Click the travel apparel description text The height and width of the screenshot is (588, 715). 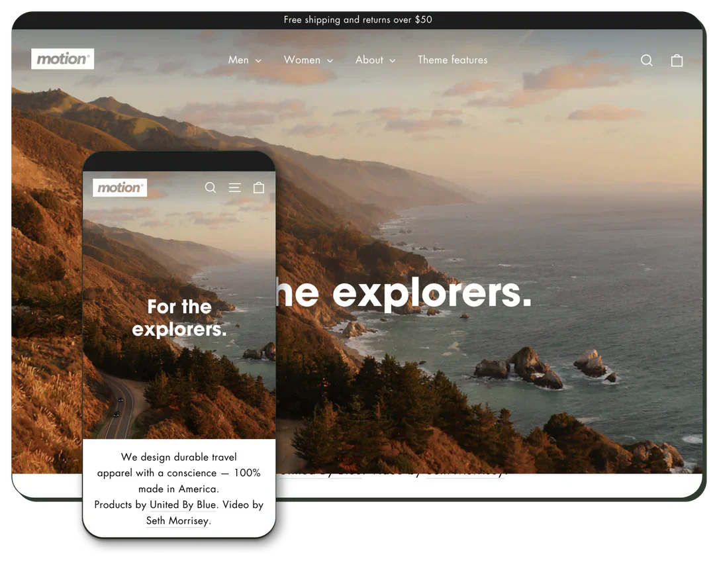179,473
